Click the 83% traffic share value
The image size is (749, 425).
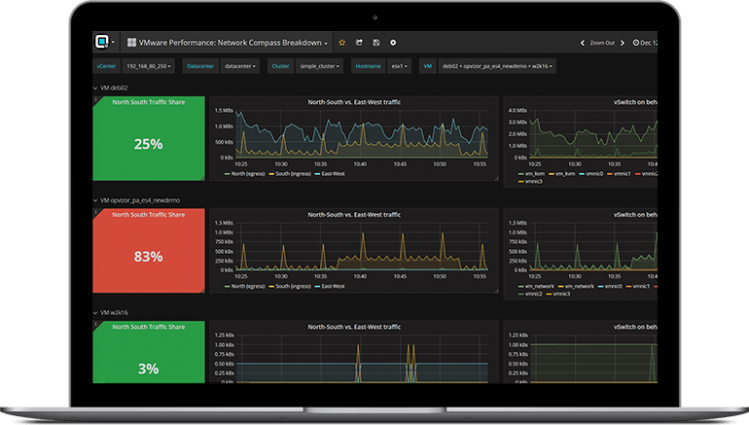click(x=149, y=257)
